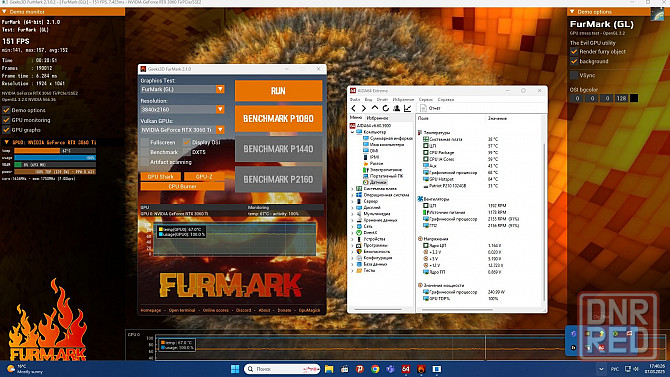
Task: Toggle the Artifact scanning checkbox
Action: coord(145,162)
